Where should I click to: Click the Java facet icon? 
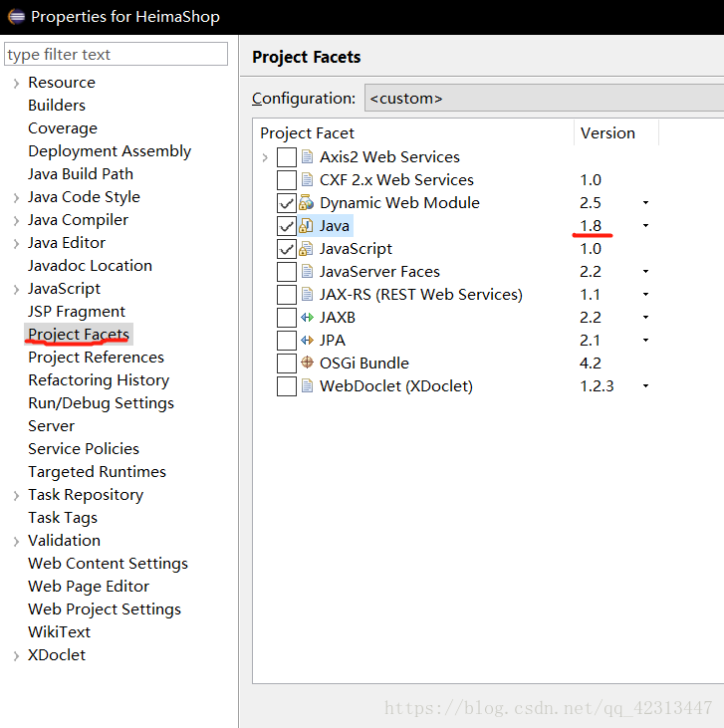coord(307,226)
